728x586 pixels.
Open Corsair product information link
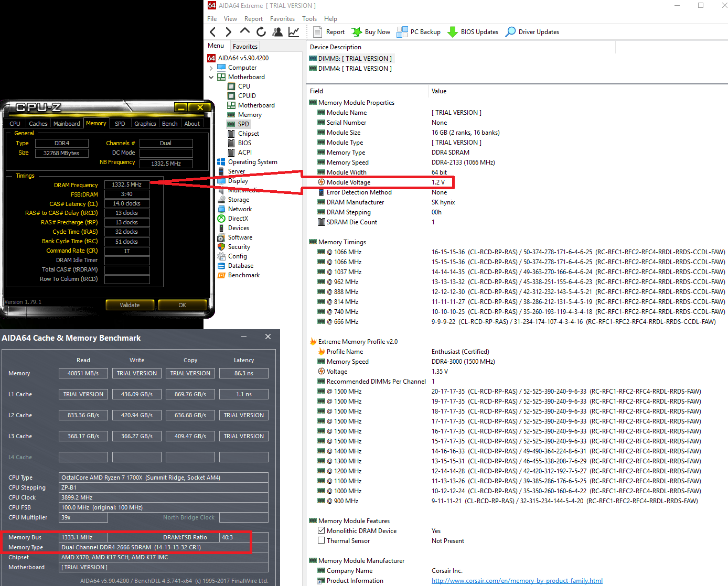pos(517,581)
